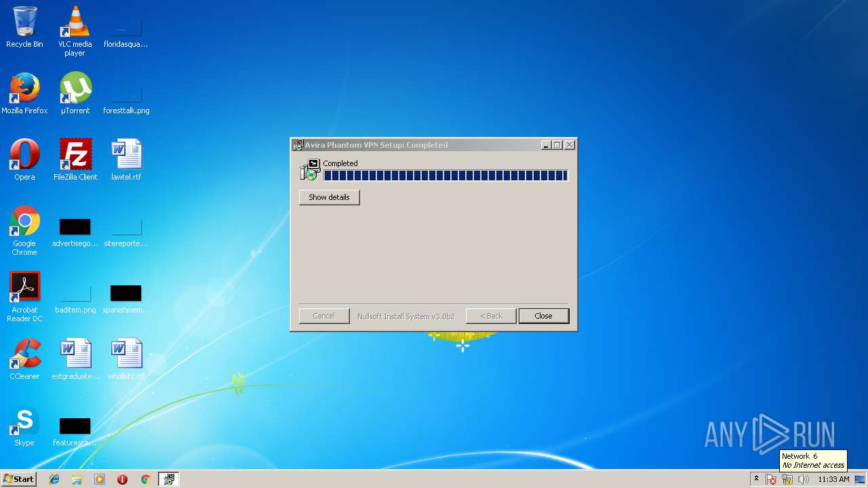Open media player taskbar icon

coord(100,479)
